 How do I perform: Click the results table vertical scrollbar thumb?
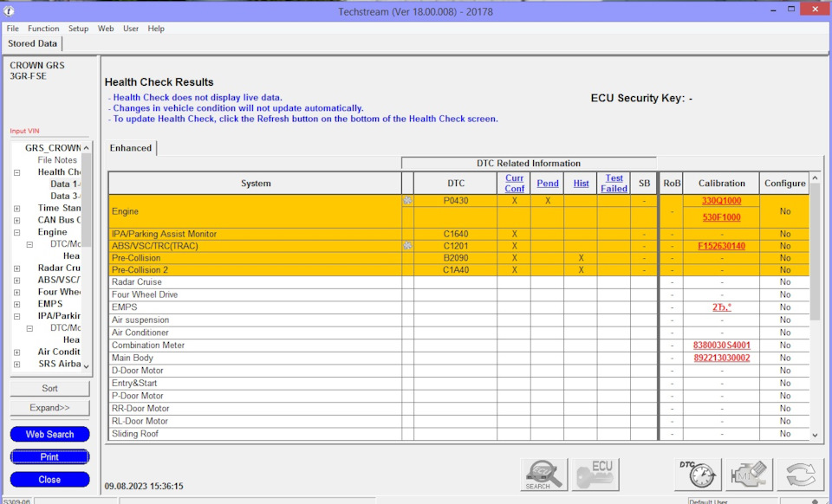coord(816,252)
